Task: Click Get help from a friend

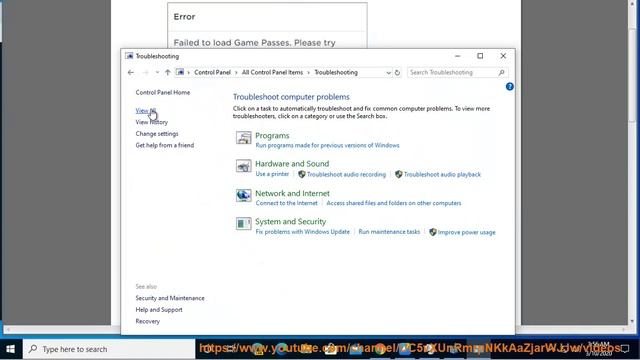Action: click(x=164, y=145)
